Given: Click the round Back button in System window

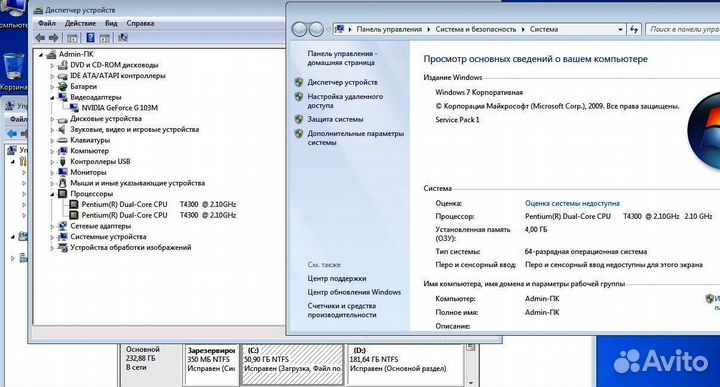Looking at the screenshot, I should (x=299, y=29).
